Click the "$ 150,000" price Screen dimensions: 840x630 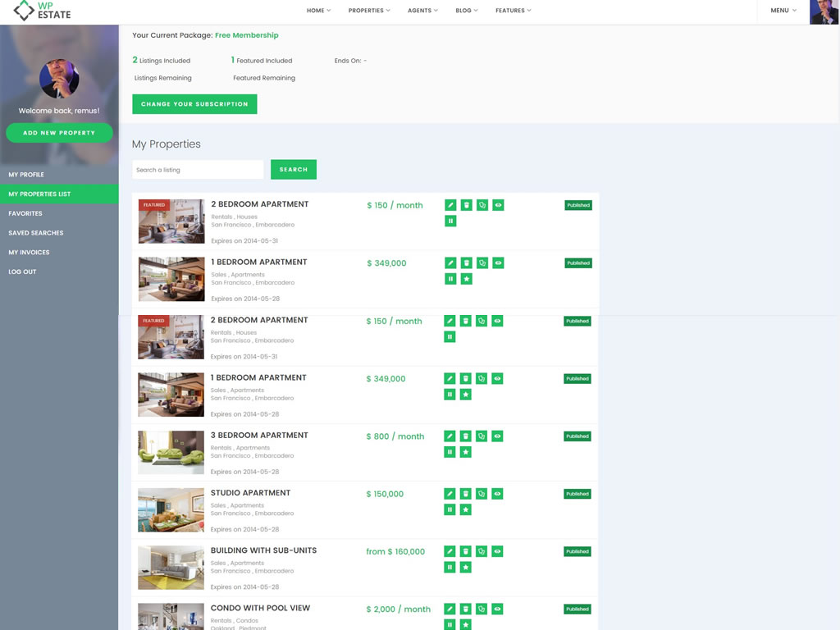pyautogui.click(x=385, y=494)
